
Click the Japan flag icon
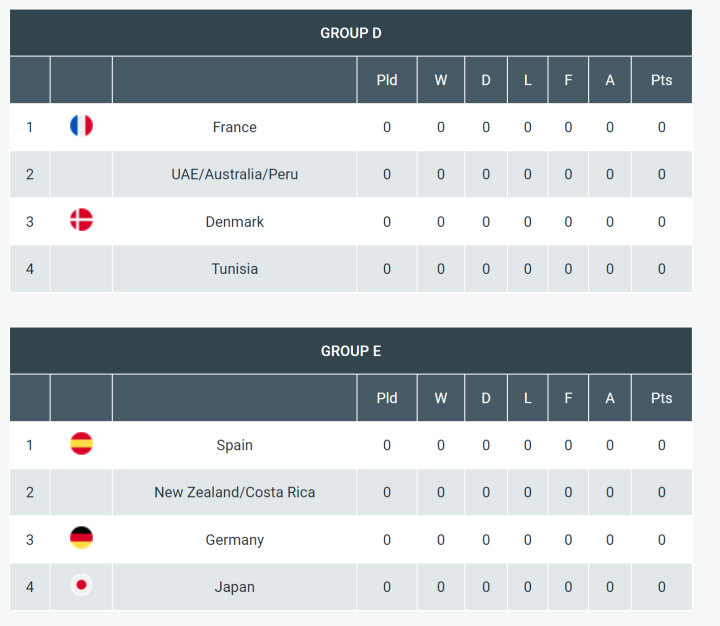tap(81, 586)
